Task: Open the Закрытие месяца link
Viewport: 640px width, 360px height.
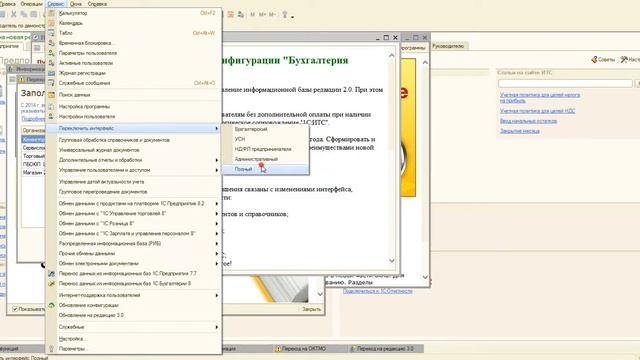Action: pos(520,131)
